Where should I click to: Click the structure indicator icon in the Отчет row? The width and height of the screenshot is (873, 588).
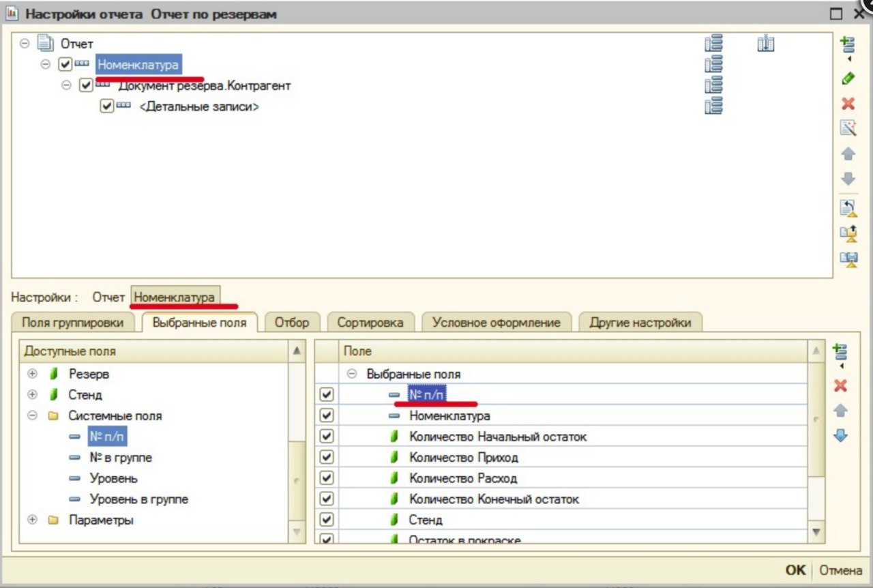[713, 44]
